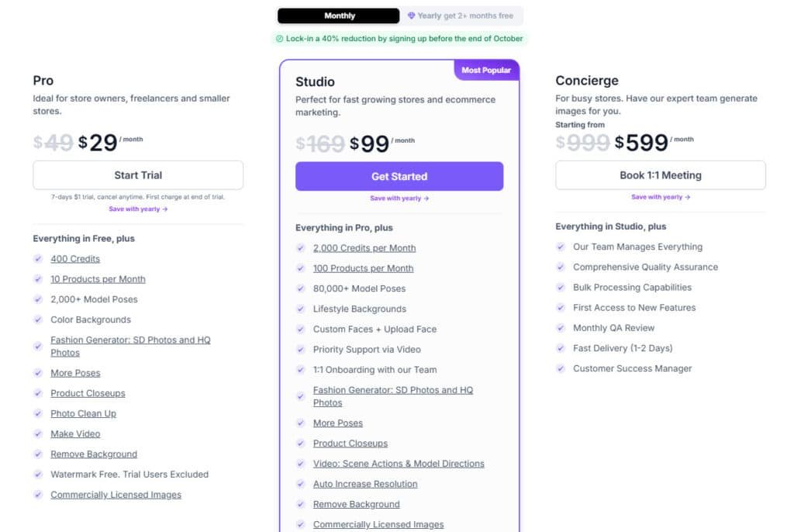Open Pro plan Save with yearly link

[138, 209]
